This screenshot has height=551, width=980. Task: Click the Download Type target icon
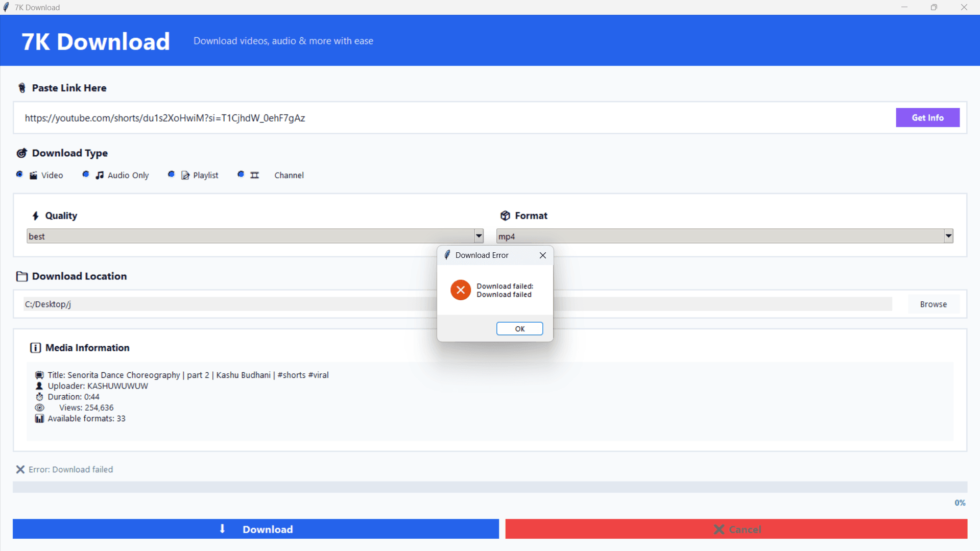click(x=21, y=153)
